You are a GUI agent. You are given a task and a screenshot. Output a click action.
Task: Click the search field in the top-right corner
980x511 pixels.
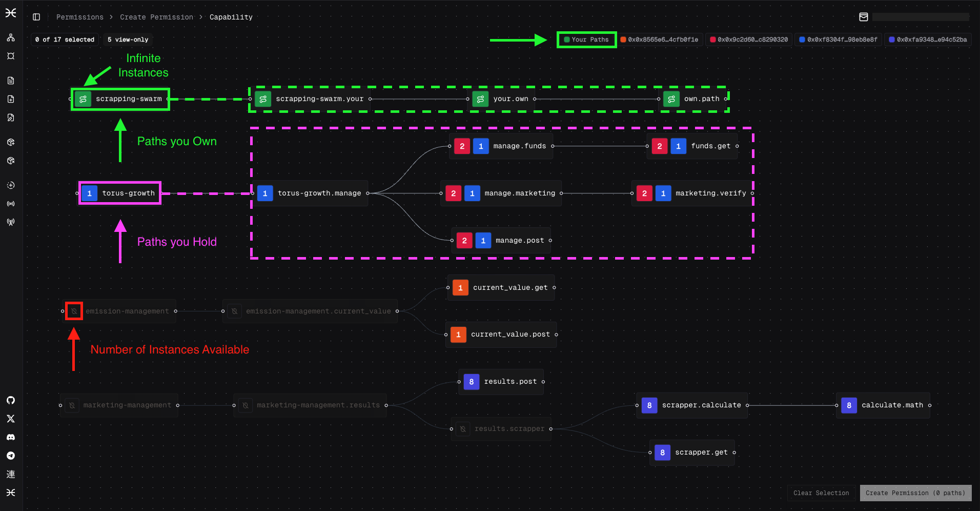(921, 16)
